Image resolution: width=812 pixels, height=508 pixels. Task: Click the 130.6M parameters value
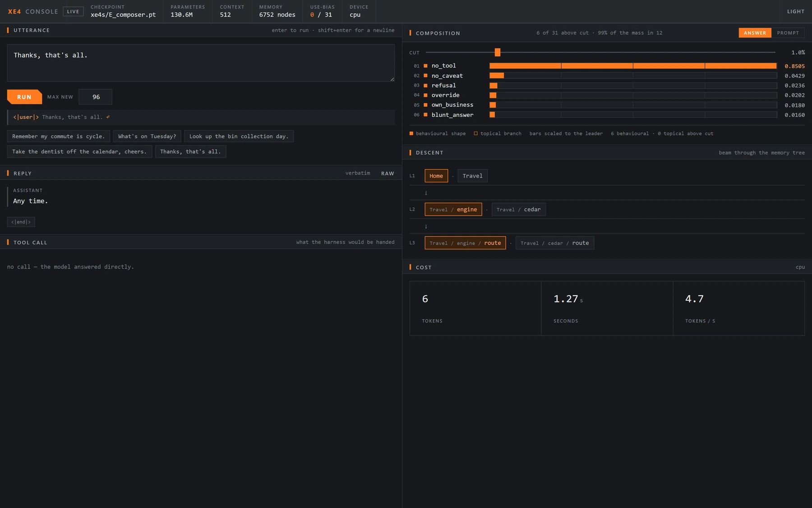(x=182, y=15)
